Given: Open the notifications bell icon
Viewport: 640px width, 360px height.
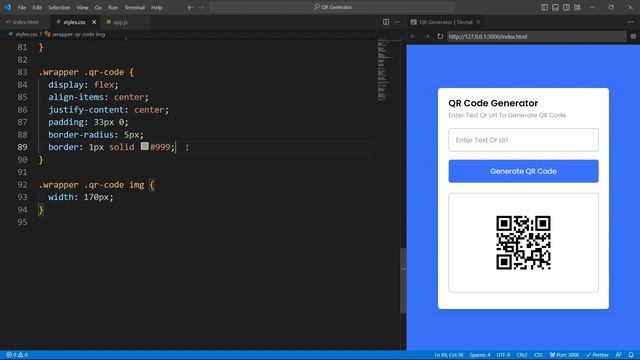Looking at the screenshot, I should [631, 355].
